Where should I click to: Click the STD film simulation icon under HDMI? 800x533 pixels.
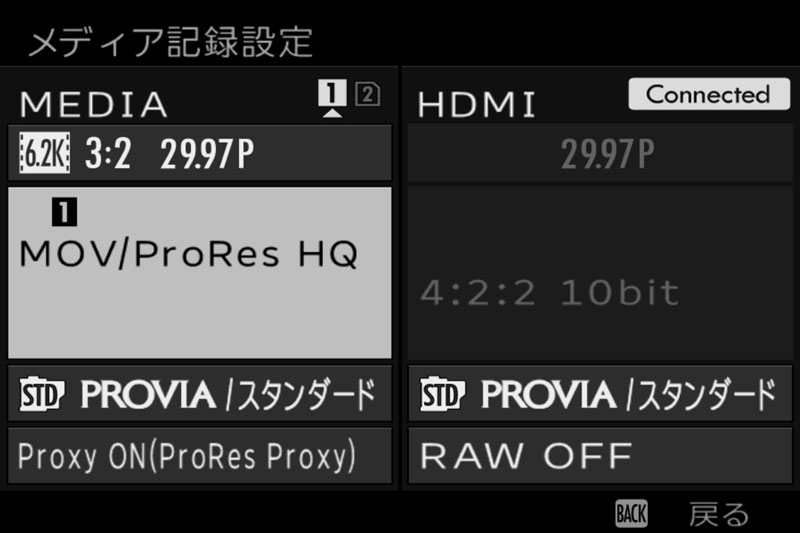443,394
